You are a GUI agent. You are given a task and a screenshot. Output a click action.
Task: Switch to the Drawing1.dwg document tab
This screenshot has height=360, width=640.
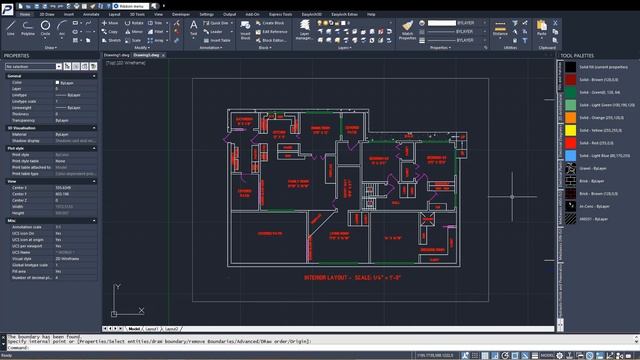pos(116,55)
